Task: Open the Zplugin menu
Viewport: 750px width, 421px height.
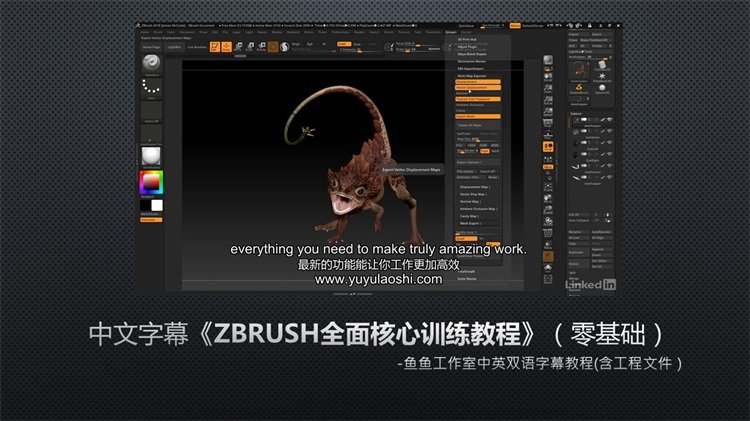Action: tap(451, 32)
